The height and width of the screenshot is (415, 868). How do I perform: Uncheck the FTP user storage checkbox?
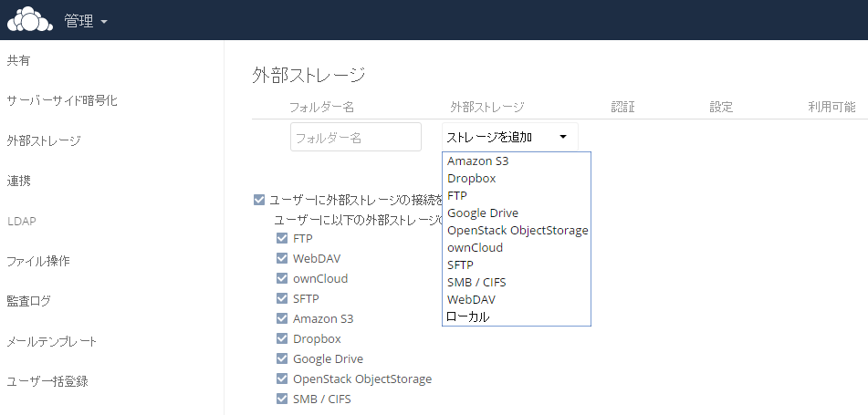(x=282, y=238)
